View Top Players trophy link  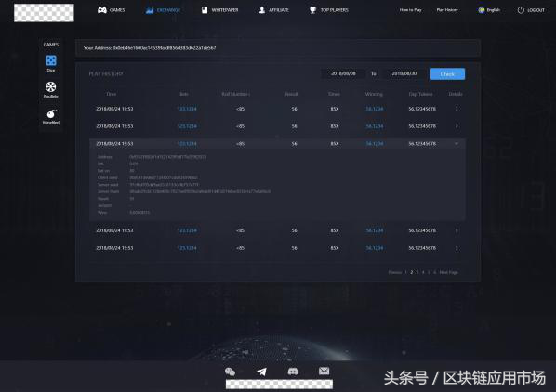click(329, 10)
